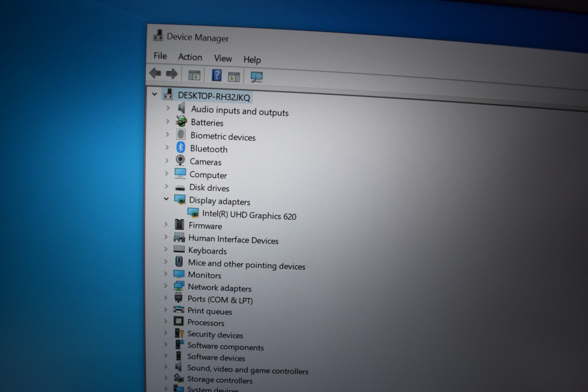Expand the Cameras chevron
588x392 pixels.
pyautogui.click(x=167, y=161)
